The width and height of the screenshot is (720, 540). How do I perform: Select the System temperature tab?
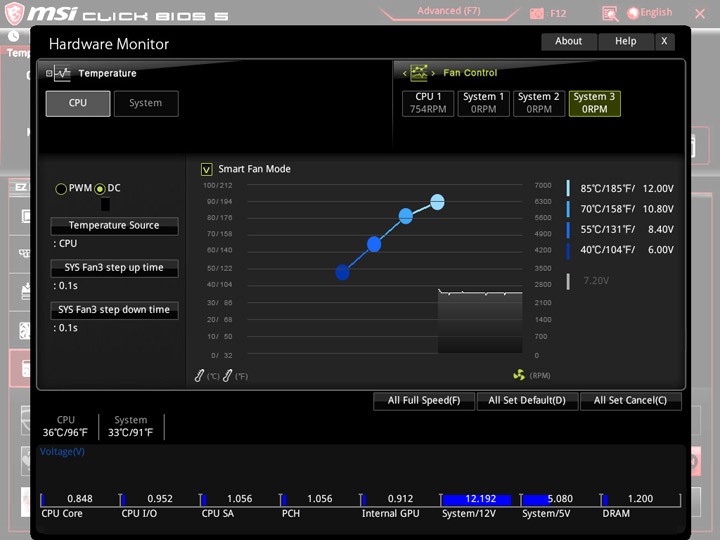pyautogui.click(x=146, y=103)
